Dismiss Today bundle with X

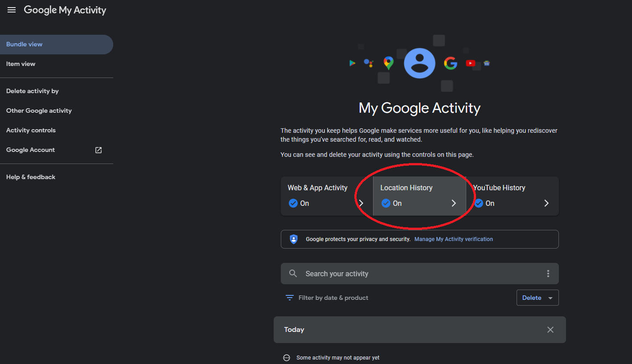(x=550, y=330)
